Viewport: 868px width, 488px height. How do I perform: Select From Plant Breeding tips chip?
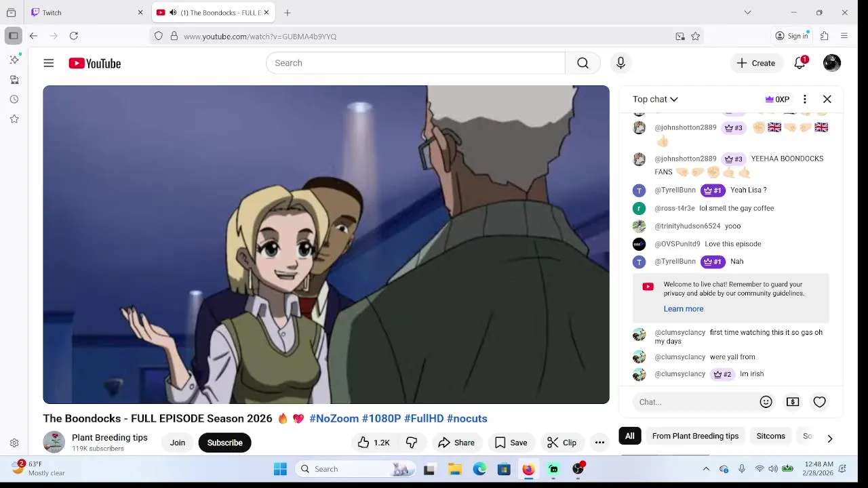[695, 436]
